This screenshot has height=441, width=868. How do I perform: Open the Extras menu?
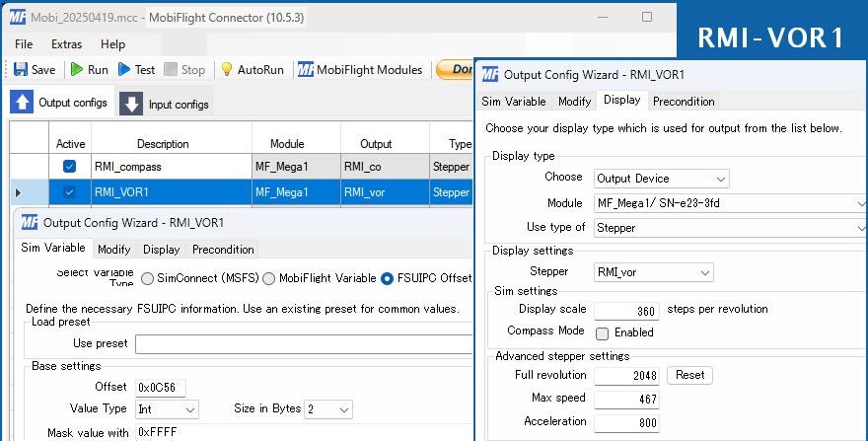[66, 44]
